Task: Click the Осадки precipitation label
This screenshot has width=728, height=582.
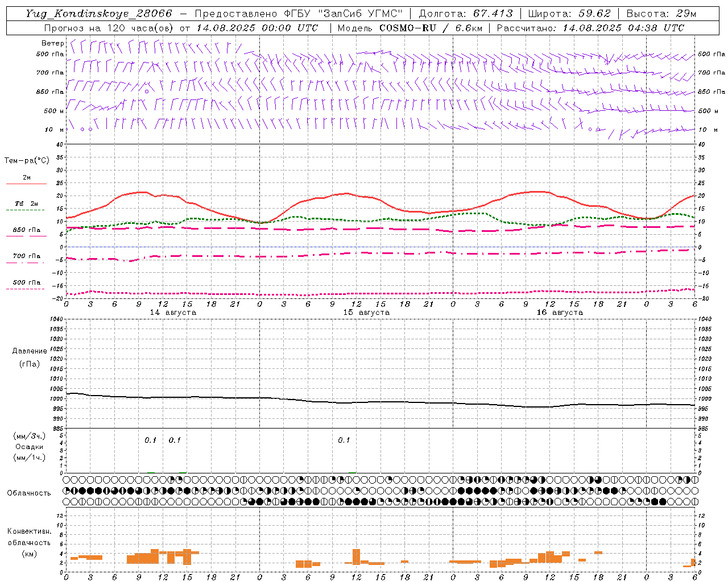Action: click(x=30, y=447)
